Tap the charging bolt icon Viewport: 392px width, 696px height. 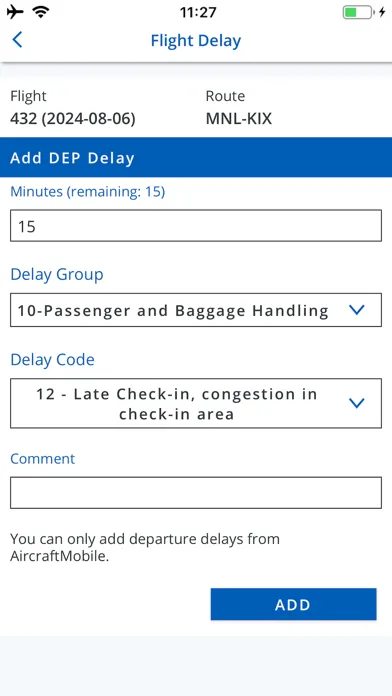(382, 12)
